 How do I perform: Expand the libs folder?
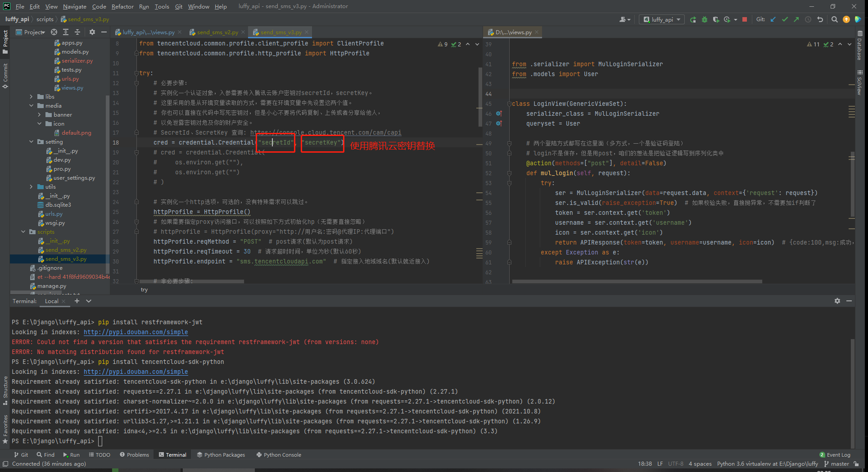click(x=31, y=97)
